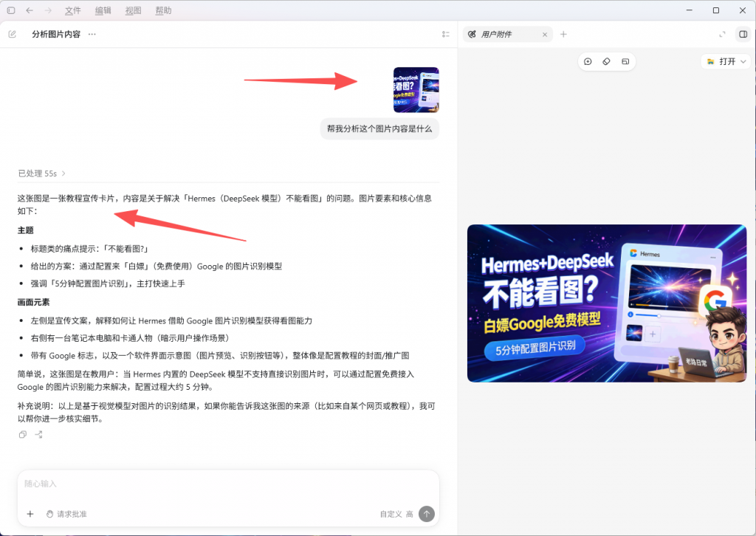
Task: Click the send arrow button
Action: (427, 514)
